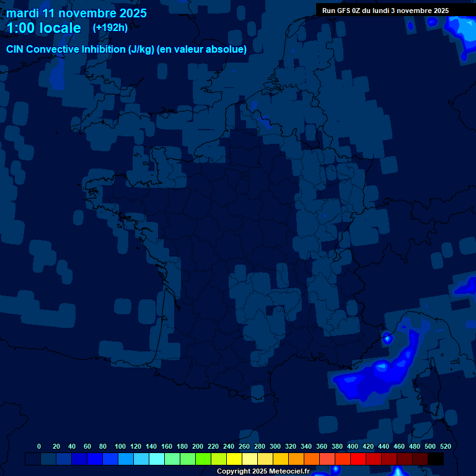Image resolution: width=476 pixels, height=476 pixels.
Task: Click the pure green legend swatch between 200 and 220
Action: point(203,459)
